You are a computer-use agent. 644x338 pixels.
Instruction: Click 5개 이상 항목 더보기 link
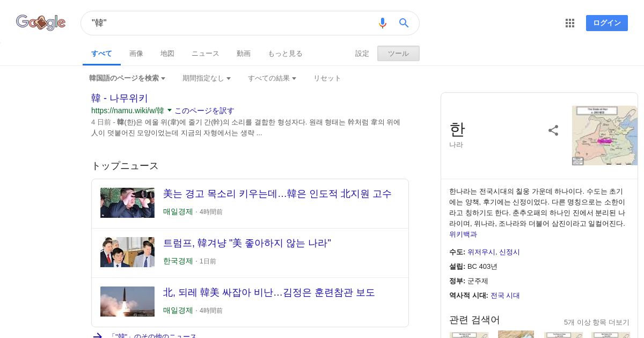(597, 322)
